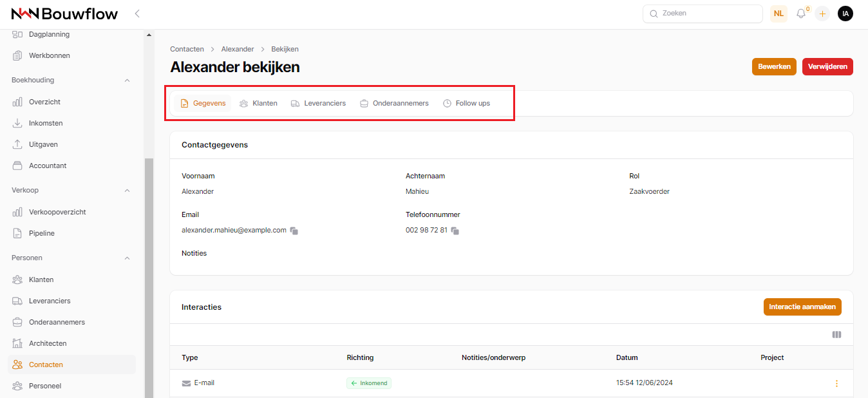Screen dimensions: 868x398
Task: Select the Leveranciers tab
Action: pos(318,103)
